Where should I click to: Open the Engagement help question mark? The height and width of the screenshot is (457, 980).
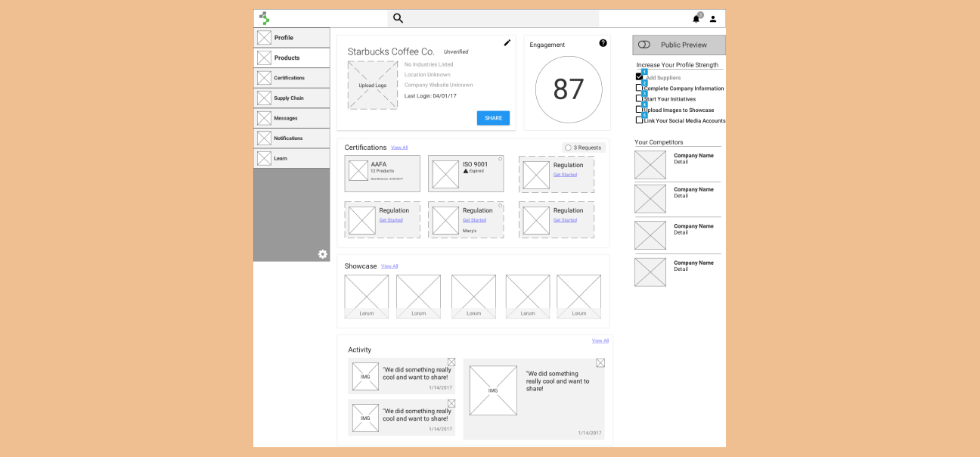(x=603, y=43)
